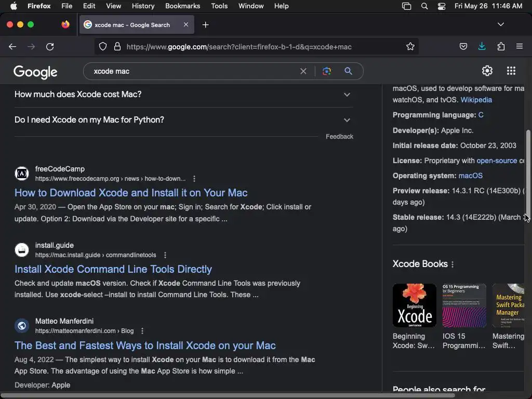Send Feedback on People also ask
The height and width of the screenshot is (399, 532).
(339, 137)
